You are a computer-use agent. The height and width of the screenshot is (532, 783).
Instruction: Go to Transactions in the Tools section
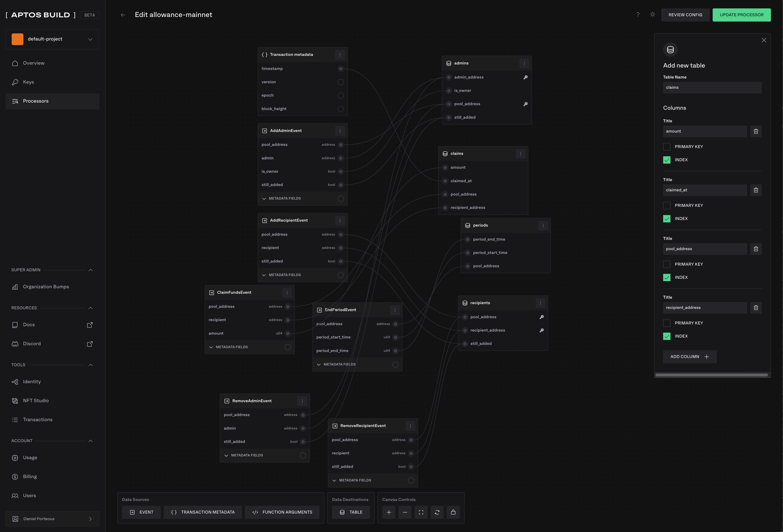(x=37, y=420)
